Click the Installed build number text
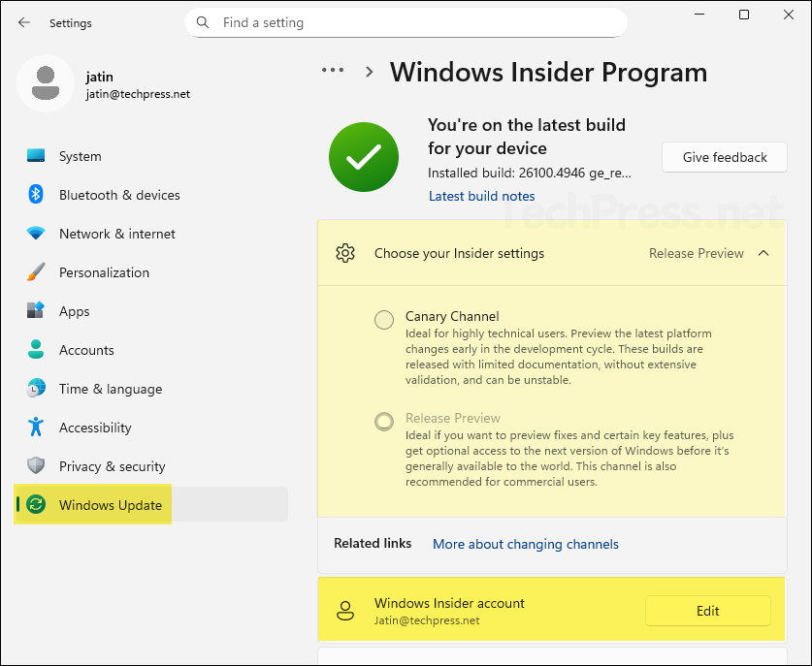 click(x=530, y=173)
